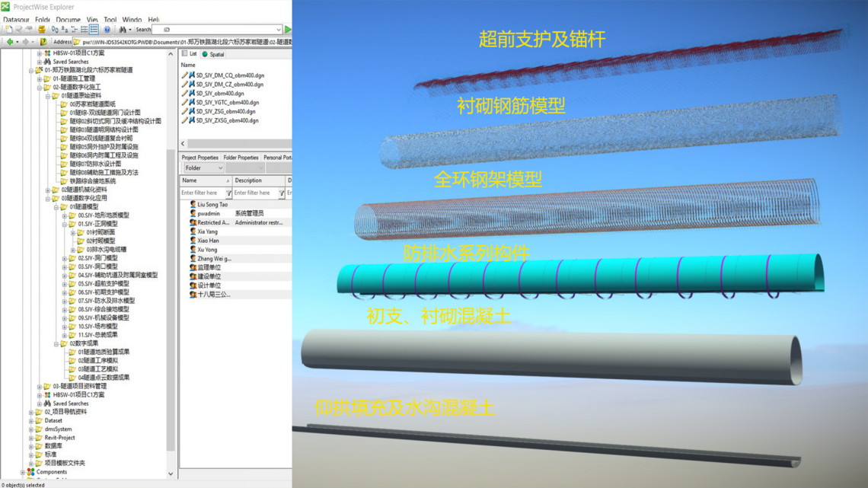Click the horizontal scrollbar under file list

click(x=236, y=143)
